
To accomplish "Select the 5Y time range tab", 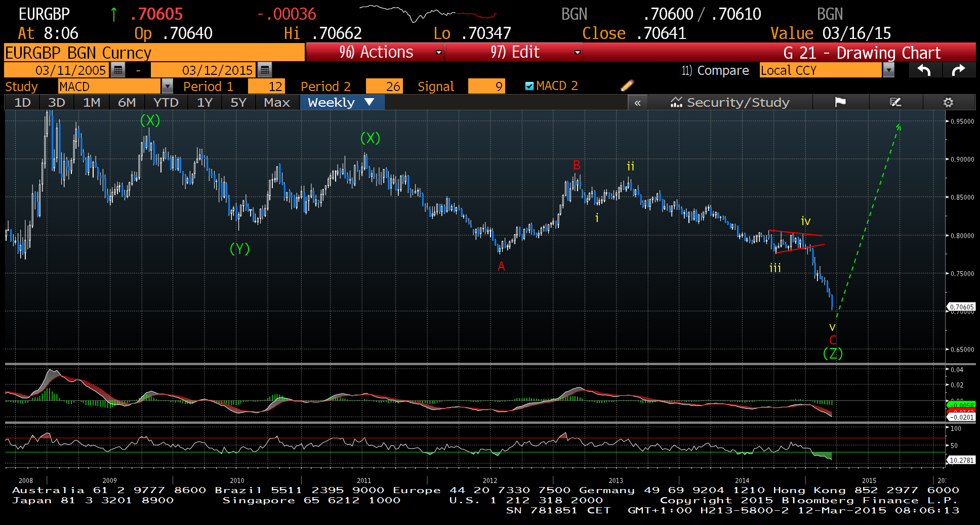I will [x=238, y=103].
